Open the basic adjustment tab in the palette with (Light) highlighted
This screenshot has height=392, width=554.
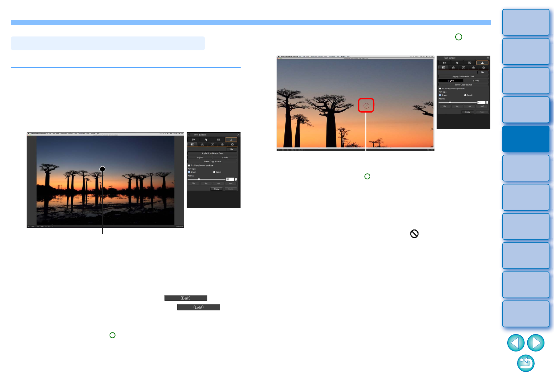pyautogui.click(x=443, y=67)
